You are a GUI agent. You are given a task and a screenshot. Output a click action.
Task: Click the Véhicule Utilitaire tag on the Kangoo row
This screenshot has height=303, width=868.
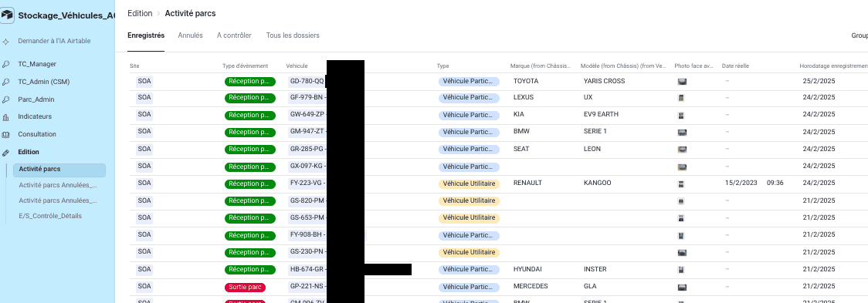coord(469,183)
